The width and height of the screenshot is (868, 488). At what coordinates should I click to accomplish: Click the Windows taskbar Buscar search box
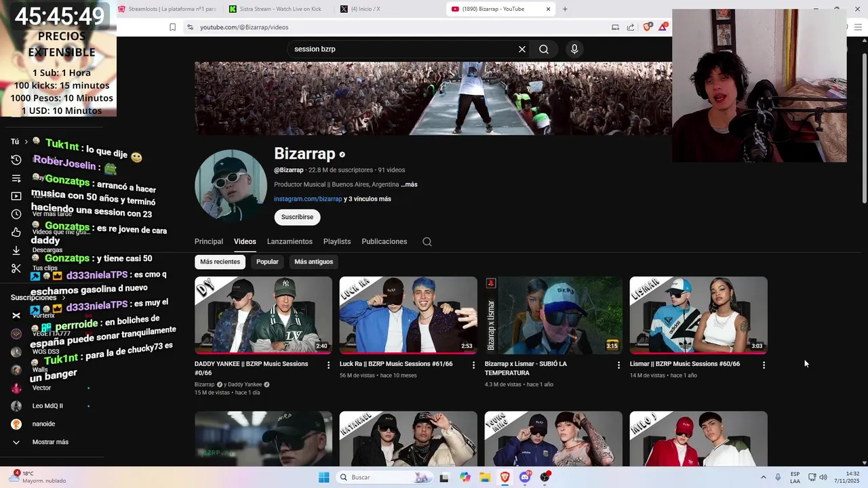pos(383,477)
